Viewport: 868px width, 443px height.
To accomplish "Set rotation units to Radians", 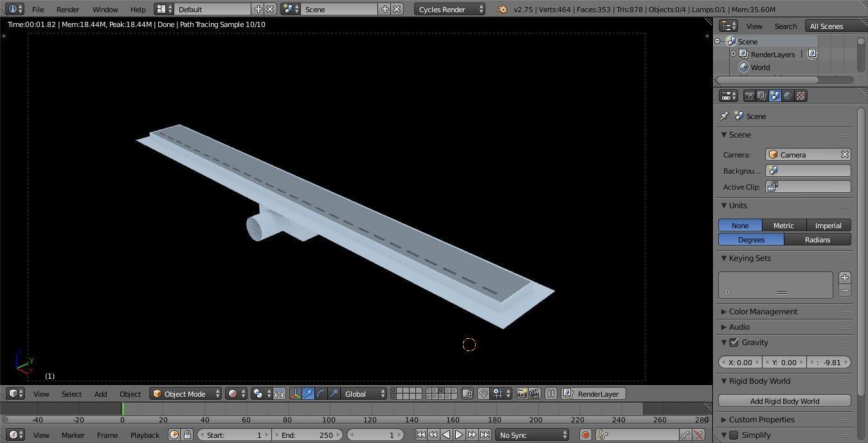I will [x=818, y=240].
